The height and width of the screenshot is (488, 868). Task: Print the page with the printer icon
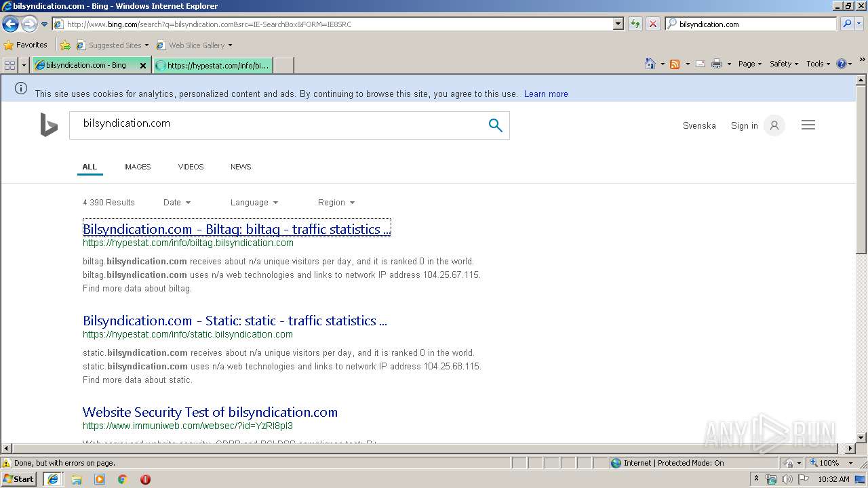pos(717,64)
